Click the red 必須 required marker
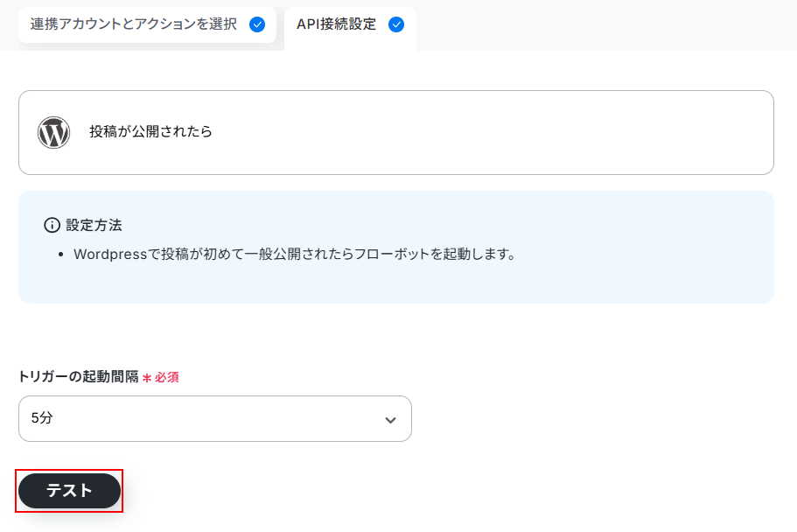 coord(167,377)
